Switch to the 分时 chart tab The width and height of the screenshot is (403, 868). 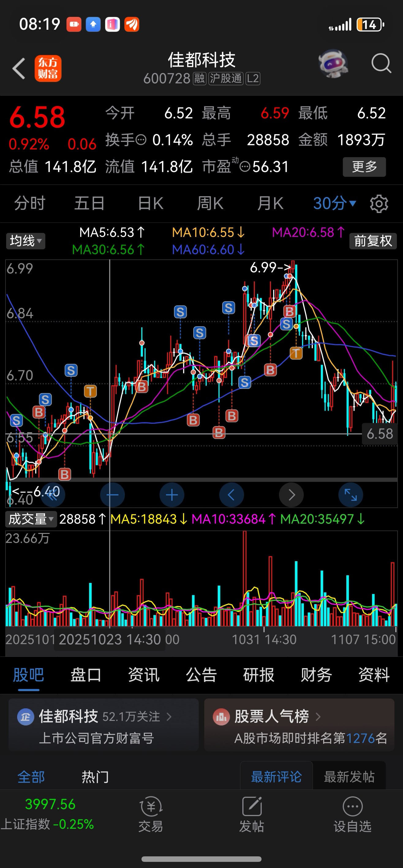[x=30, y=204]
